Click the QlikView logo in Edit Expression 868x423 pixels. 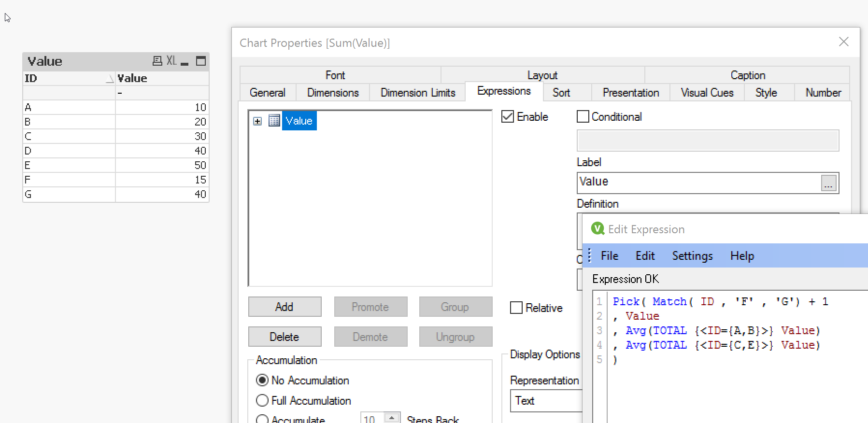pos(598,228)
